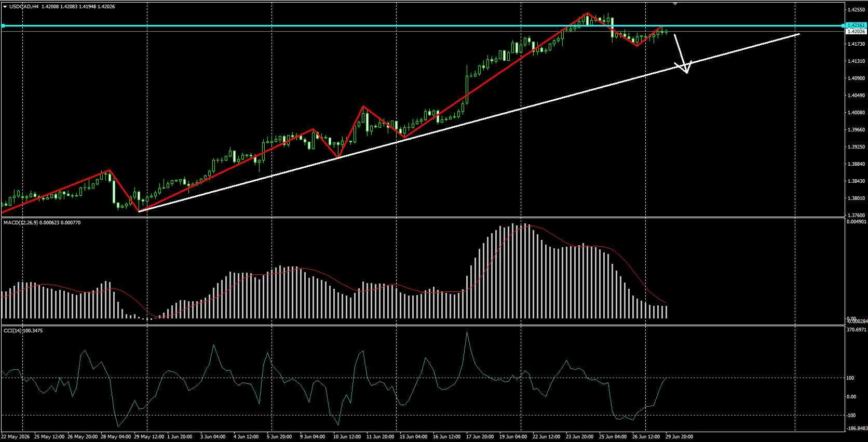Click the cyan 1.42161 price tag
The image size is (868, 442).
pyautogui.click(x=856, y=25)
